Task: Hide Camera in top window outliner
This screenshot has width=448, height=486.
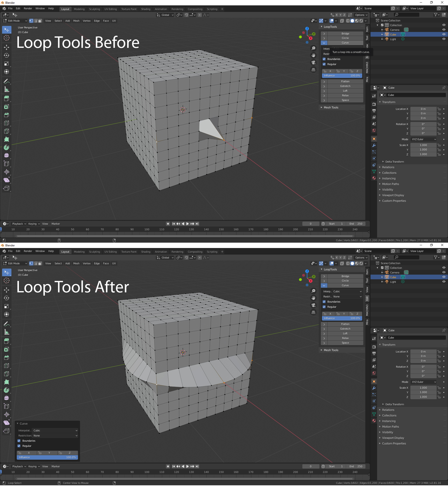Action: coord(444,30)
